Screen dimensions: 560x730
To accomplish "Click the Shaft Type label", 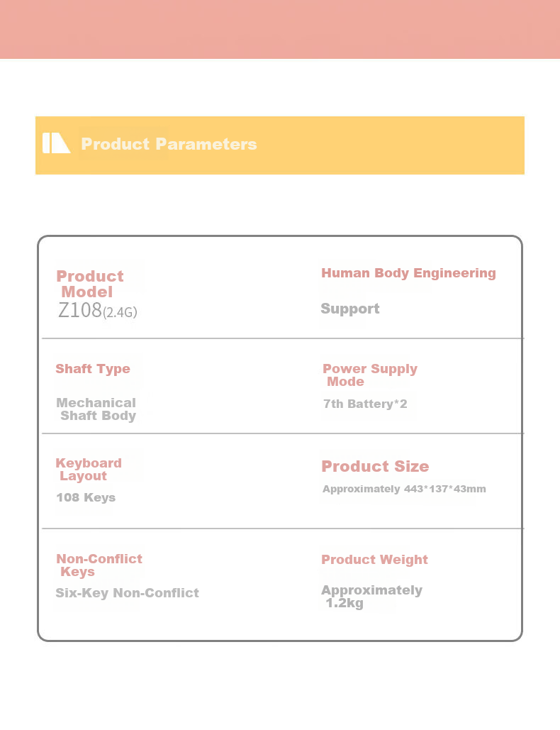I will coord(93,369).
